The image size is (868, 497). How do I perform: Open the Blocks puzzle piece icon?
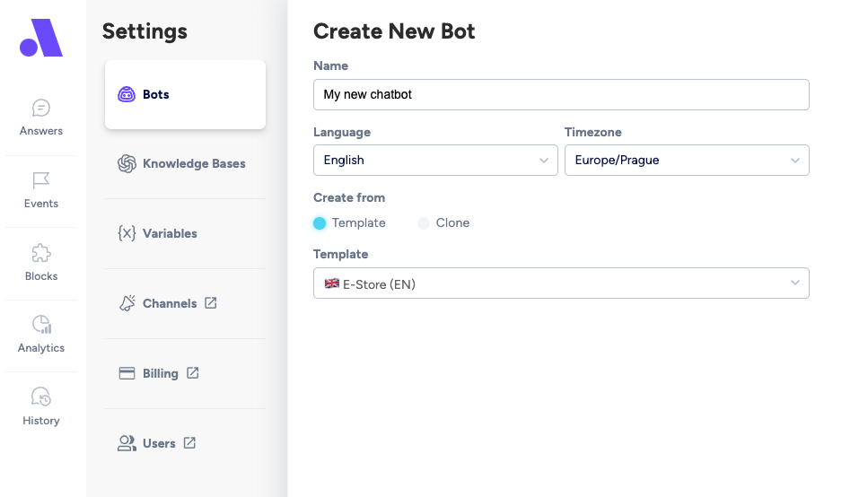[x=41, y=253]
